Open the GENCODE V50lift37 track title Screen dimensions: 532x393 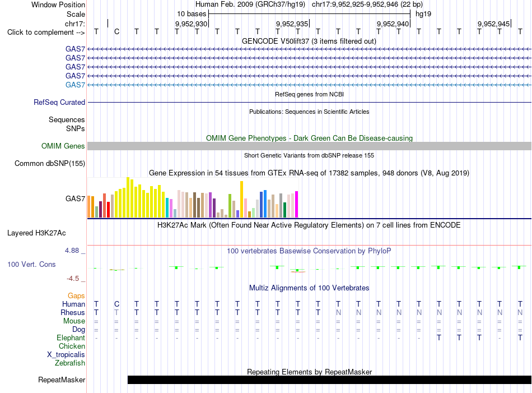[x=309, y=41]
